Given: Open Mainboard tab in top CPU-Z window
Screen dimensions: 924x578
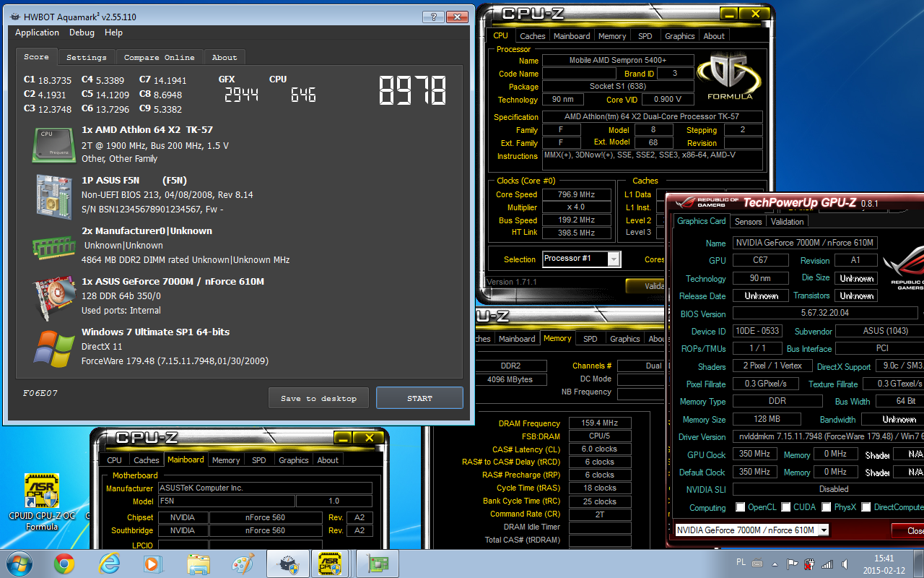Looking at the screenshot, I should [x=572, y=36].
